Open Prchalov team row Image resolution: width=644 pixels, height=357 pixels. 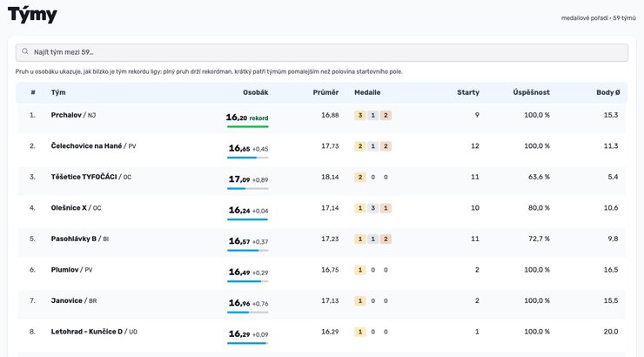point(322,118)
